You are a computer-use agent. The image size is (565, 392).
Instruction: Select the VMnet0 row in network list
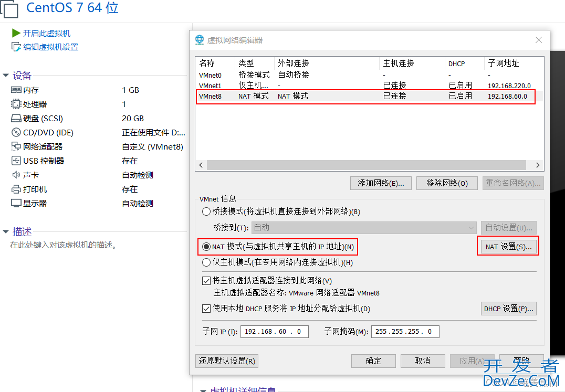(370, 75)
